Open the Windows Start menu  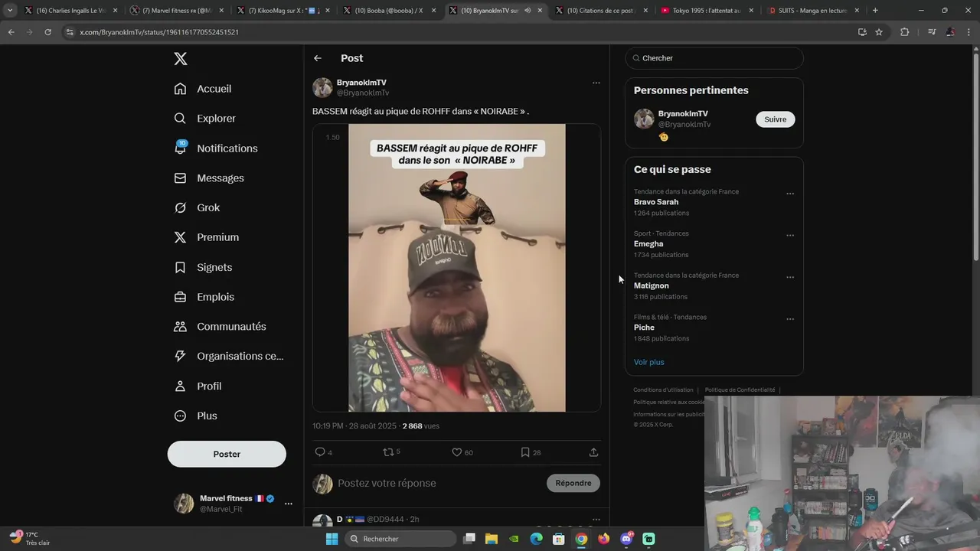(332, 539)
